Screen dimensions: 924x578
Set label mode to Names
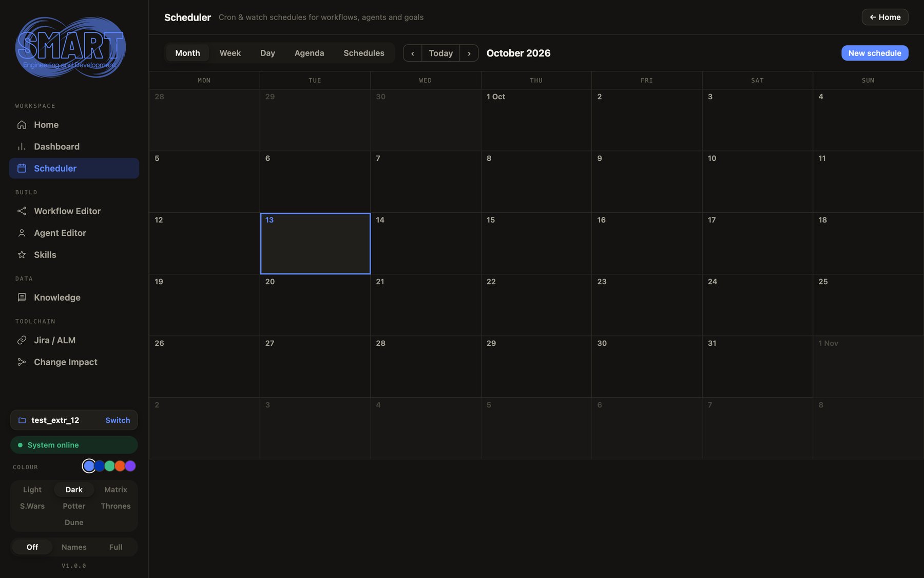coord(74,547)
